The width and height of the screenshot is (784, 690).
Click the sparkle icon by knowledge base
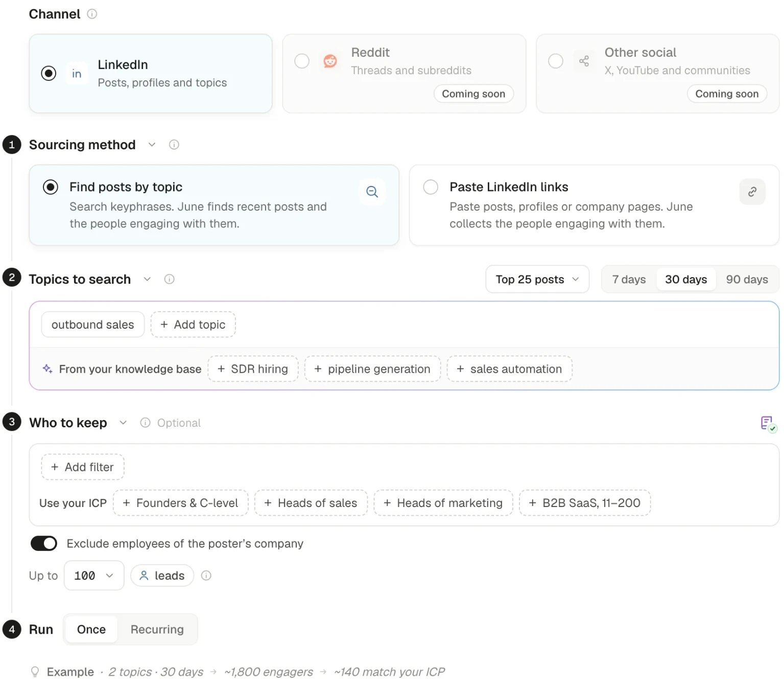(x=47, y=369)
